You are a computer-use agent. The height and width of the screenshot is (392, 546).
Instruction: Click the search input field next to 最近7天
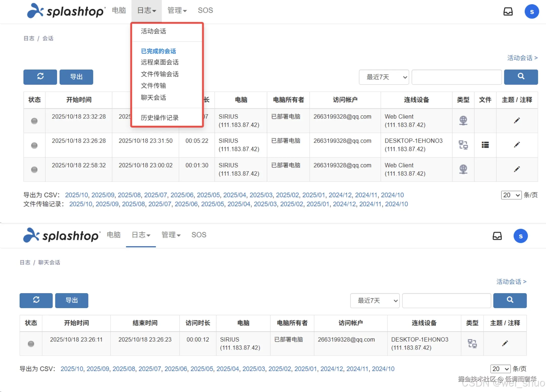point(456,77)
